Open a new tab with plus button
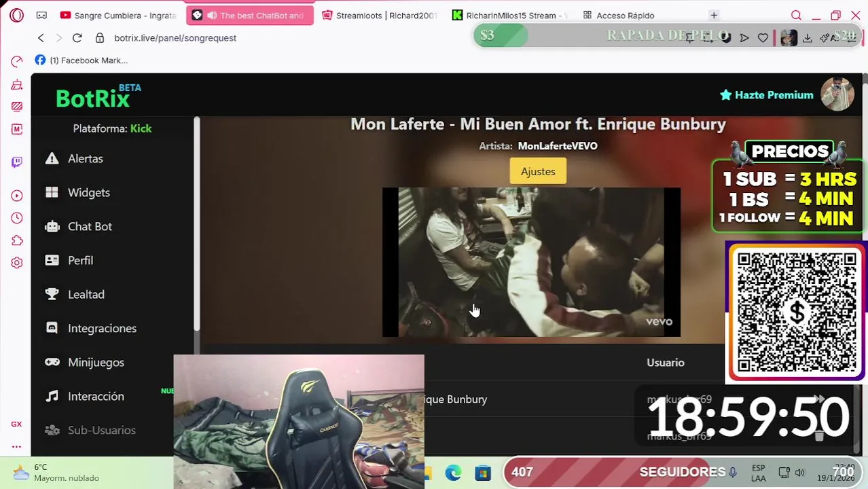The width and height of the screenshot is (868, 489). (x=714, y=15)
